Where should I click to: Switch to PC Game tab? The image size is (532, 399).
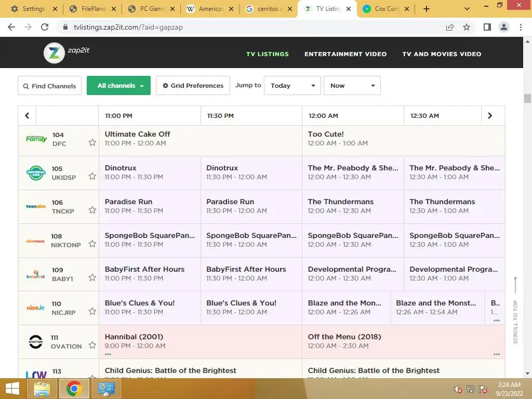pyautogui.click(x=151, y=9)
